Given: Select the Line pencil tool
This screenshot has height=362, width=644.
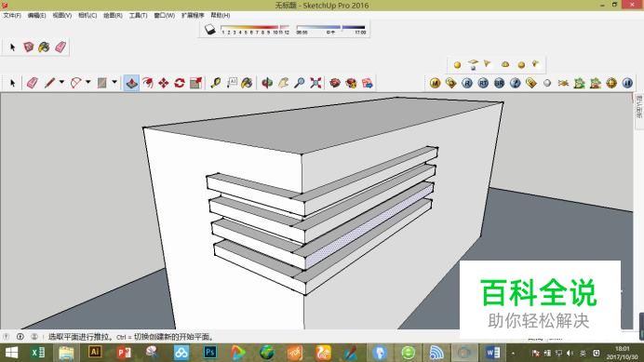Looking at the screenshot, I should pos(49,83).
